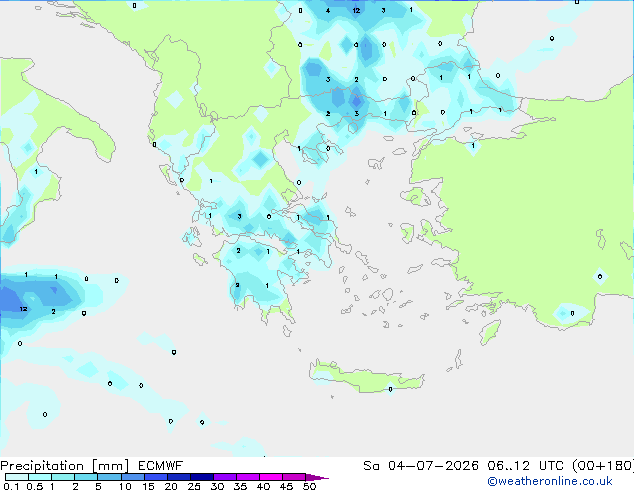634x490 pixels.
Task: Pick the 20–25 mm legend color swatch
Action: (179, 477)
